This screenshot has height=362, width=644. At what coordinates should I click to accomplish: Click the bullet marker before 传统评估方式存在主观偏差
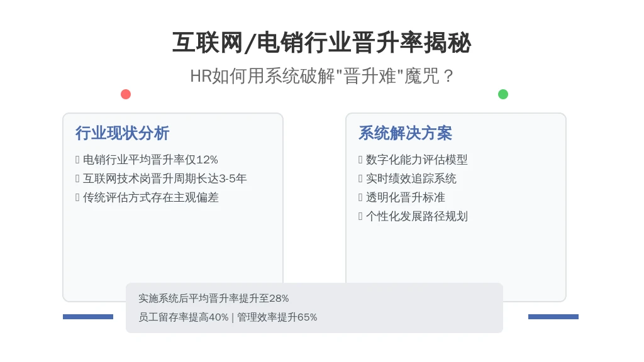(77, 197)
